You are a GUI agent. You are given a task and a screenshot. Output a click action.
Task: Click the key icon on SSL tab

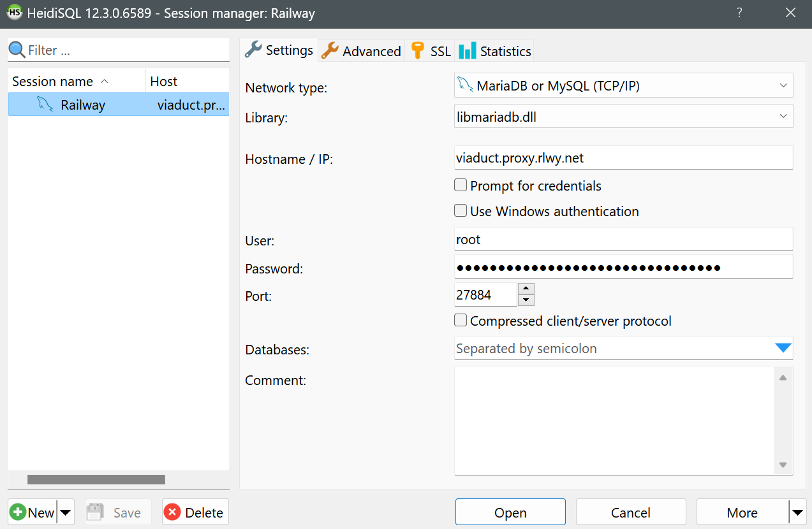pos(418,50)
